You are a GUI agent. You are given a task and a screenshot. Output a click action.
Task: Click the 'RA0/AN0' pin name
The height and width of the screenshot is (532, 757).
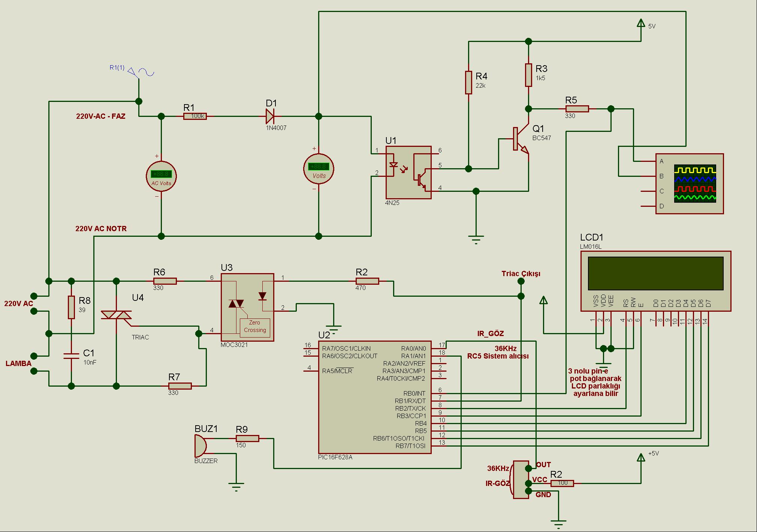tap(413, 348)
